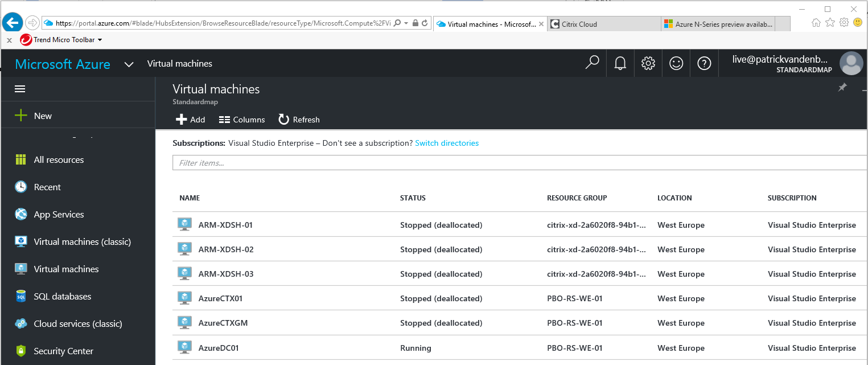Image resolution: width=868 pixels, height=365 pixels.
Task: Toggle the hamburger sidebar menu
Action: 20,89
